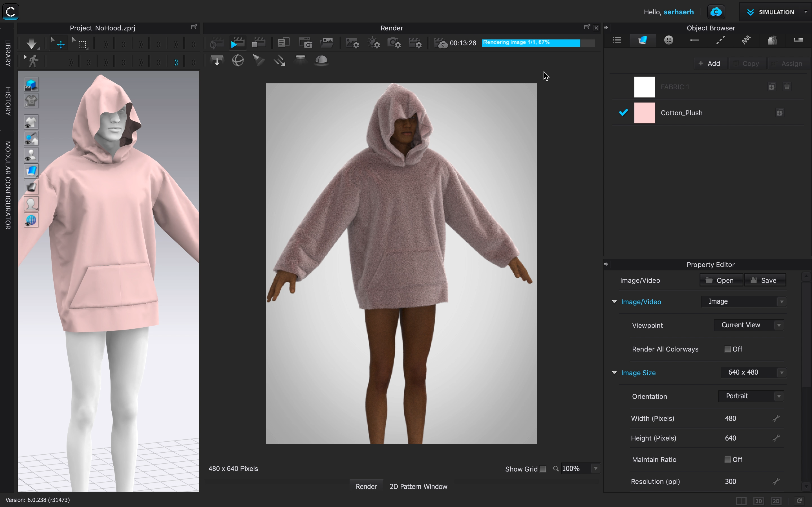Screen dimensions: 812x507
Task: Expand the Image Size property section
Action: coord(614,373)
